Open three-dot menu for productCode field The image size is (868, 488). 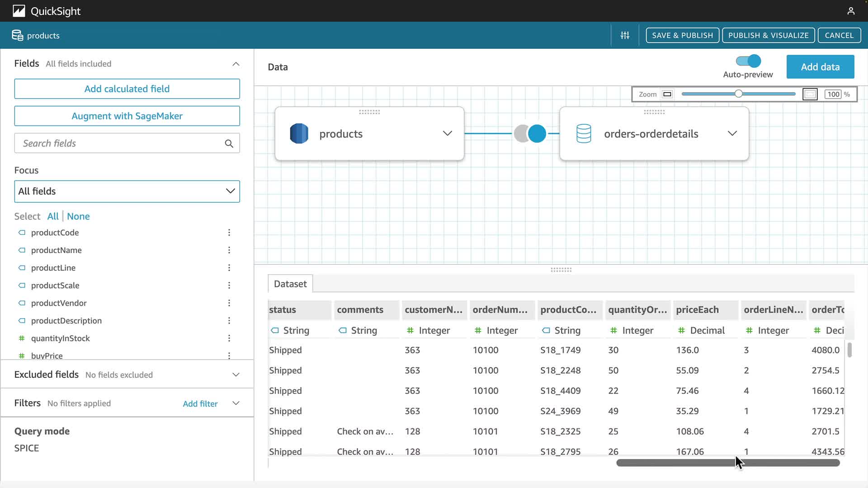pos(229,233)
